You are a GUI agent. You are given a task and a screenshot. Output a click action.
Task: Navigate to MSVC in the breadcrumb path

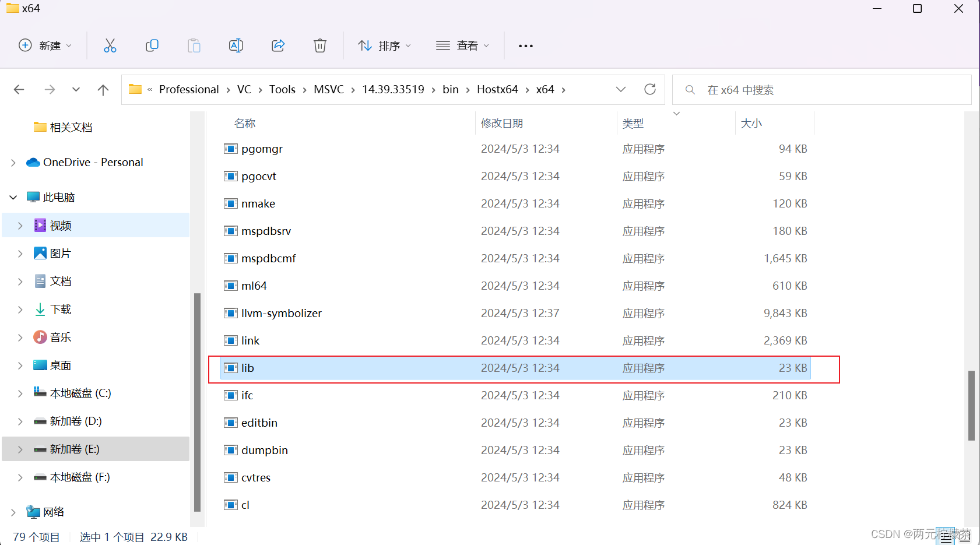[x=328, y=89]
